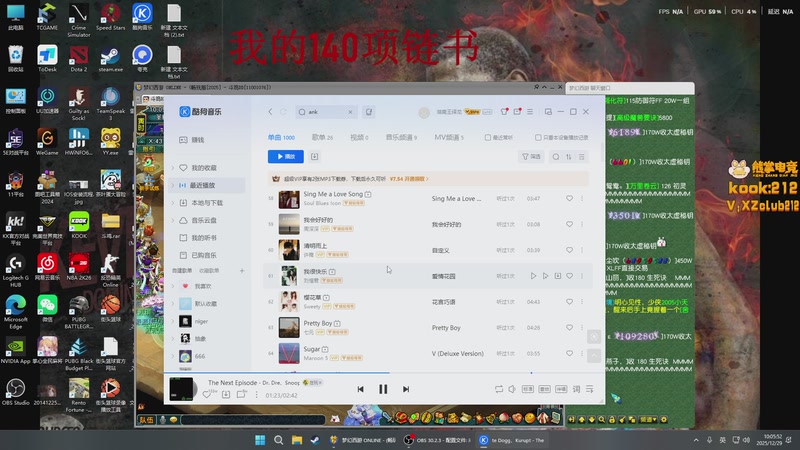This screenshot has width=800, height=450.
Task: Open OBS Studio from the taskbar
Action: (437, 440)
